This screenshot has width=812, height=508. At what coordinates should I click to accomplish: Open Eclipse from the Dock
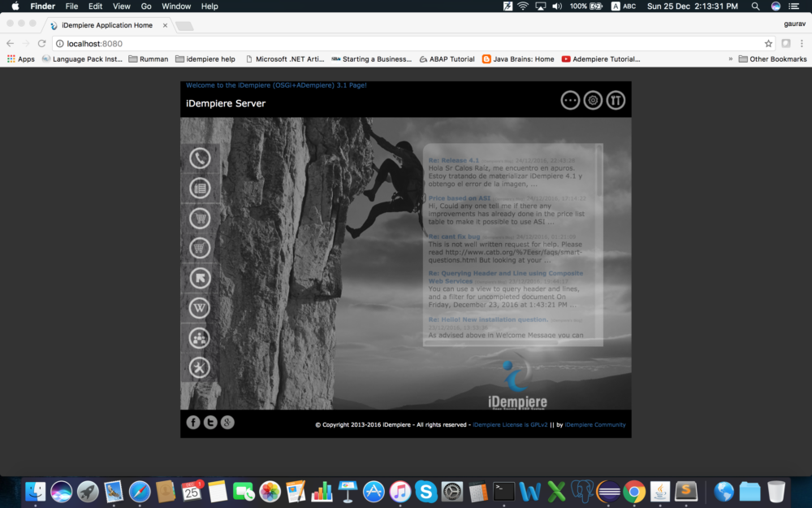pos(608,492)
